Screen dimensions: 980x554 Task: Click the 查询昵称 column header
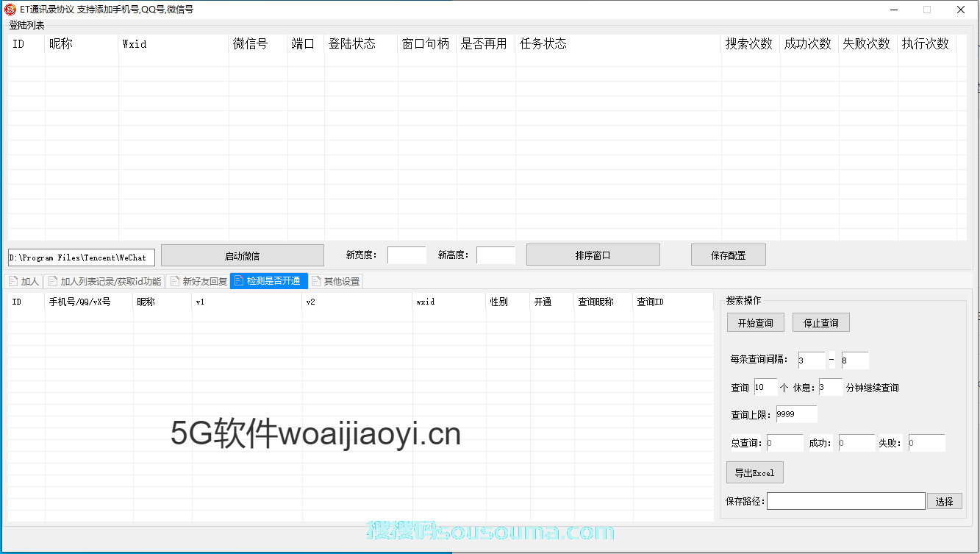point(604,302)
